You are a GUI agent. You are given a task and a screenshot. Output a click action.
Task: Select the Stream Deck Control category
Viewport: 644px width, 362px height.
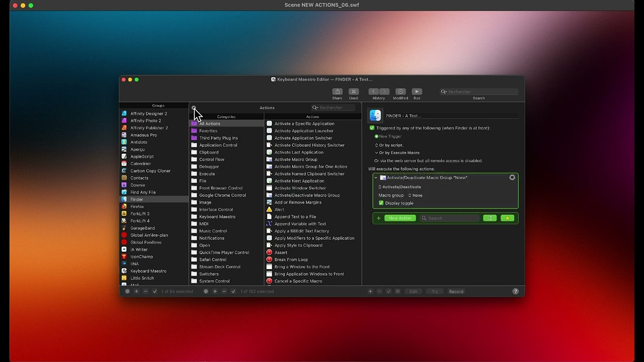coord(227,267)
